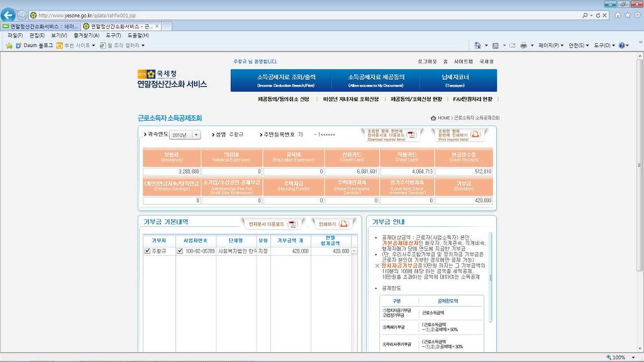
Task: Open the 즐겨찾기(A) menu
Action: coord(86,36)
